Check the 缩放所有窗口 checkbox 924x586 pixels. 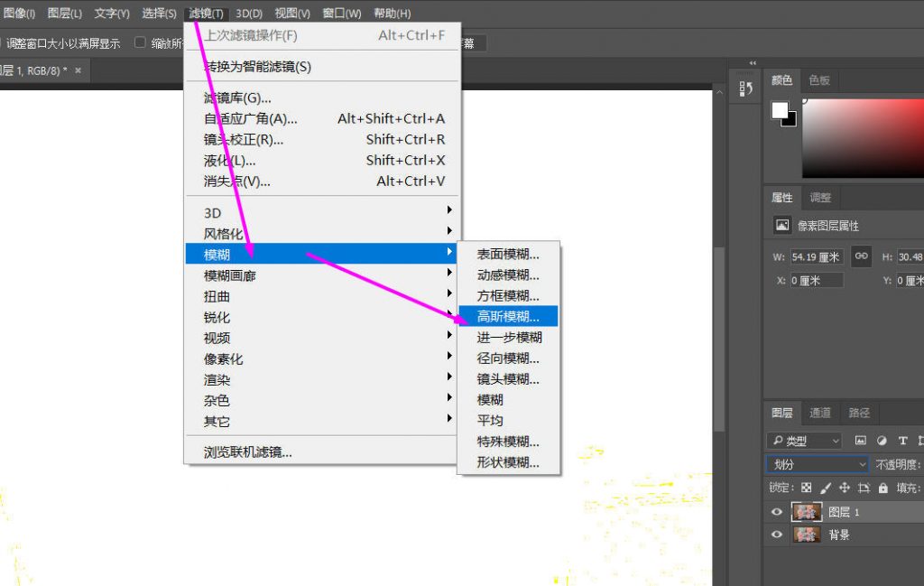click(140, 42)
